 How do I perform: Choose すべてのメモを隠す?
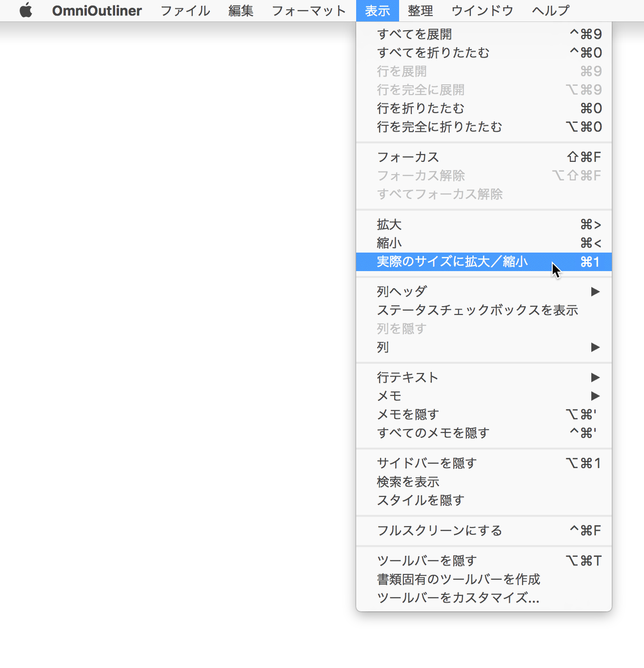pyautogui.click(x=484, y=433)
